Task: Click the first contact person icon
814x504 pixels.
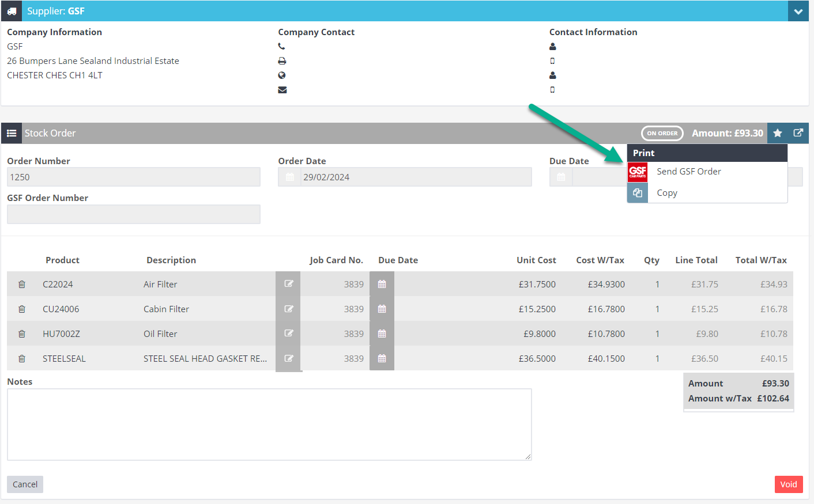Action: (x=553, y=47)
